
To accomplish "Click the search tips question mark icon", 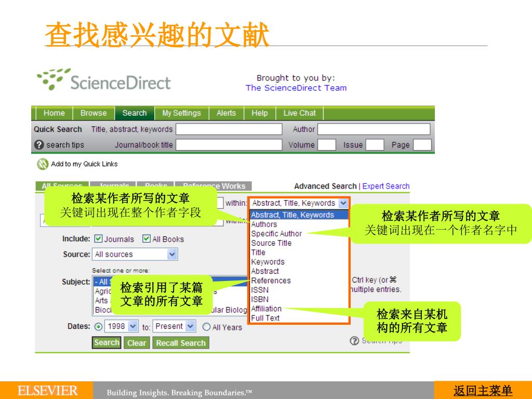I will pyautogui.click(x=39, y=145).
